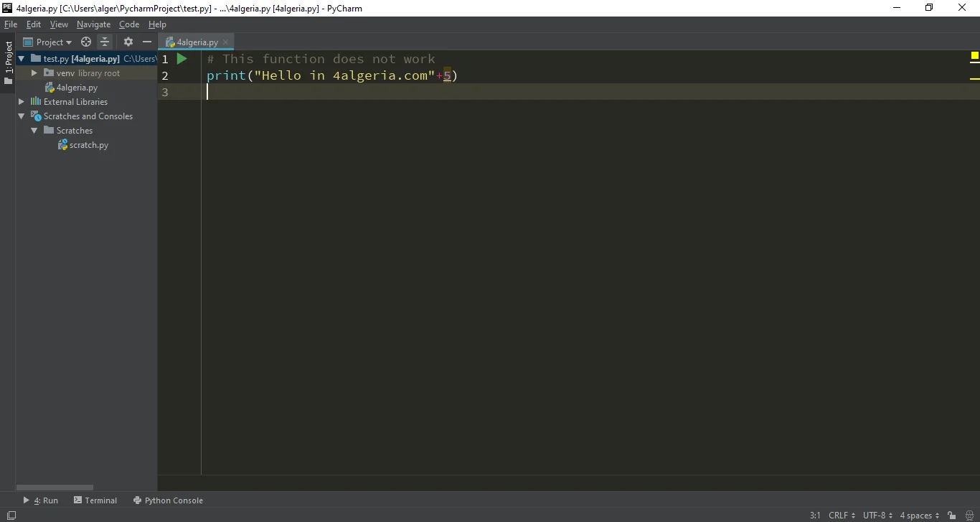Image resolution: width=980 pixels, height=522 pixels.
Task: Open the Terminal tool window
Action: click(x=95, y=500)
